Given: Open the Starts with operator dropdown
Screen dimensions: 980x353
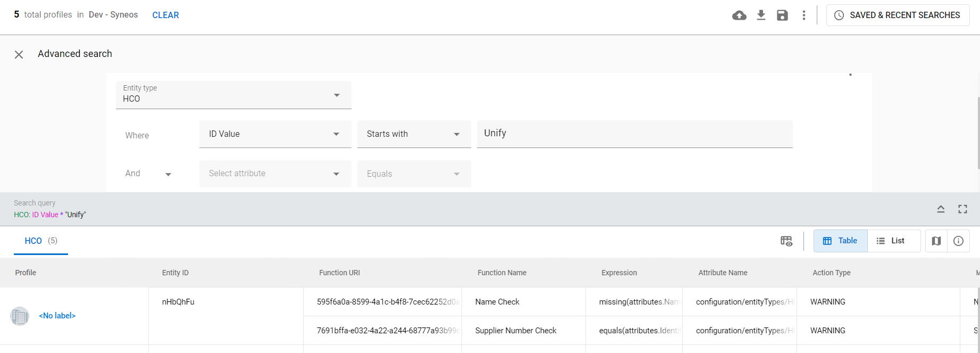Looking at the screenshot, I should pyautogui.click(x=414, y=134).
